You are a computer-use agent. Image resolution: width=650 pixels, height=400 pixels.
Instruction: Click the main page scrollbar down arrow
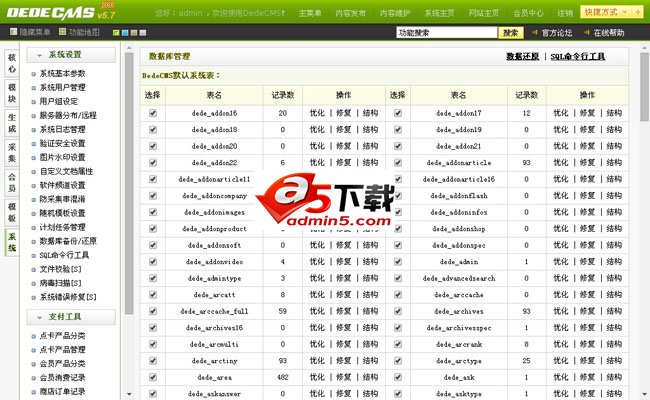[x=644, y=394]
